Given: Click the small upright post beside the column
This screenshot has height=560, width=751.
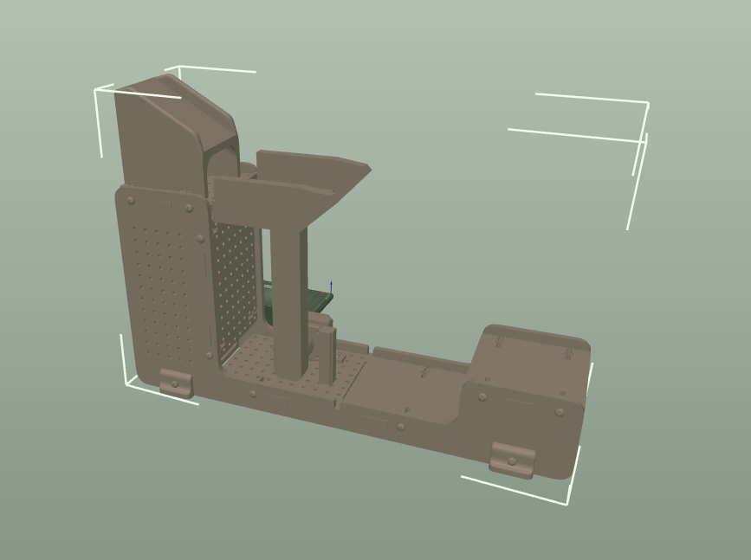Looking at the screenshot, I should coord(327,355).
